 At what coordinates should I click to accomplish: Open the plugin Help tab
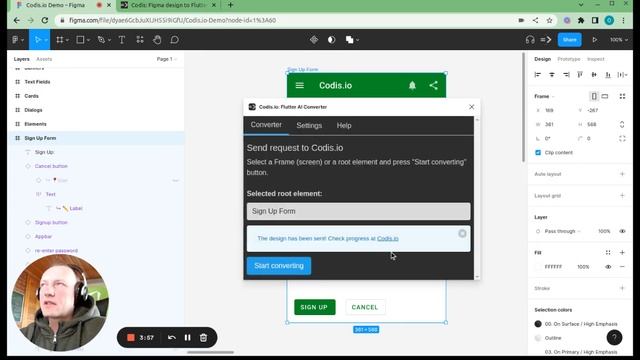pyautogui.click(x=344, y=126)
